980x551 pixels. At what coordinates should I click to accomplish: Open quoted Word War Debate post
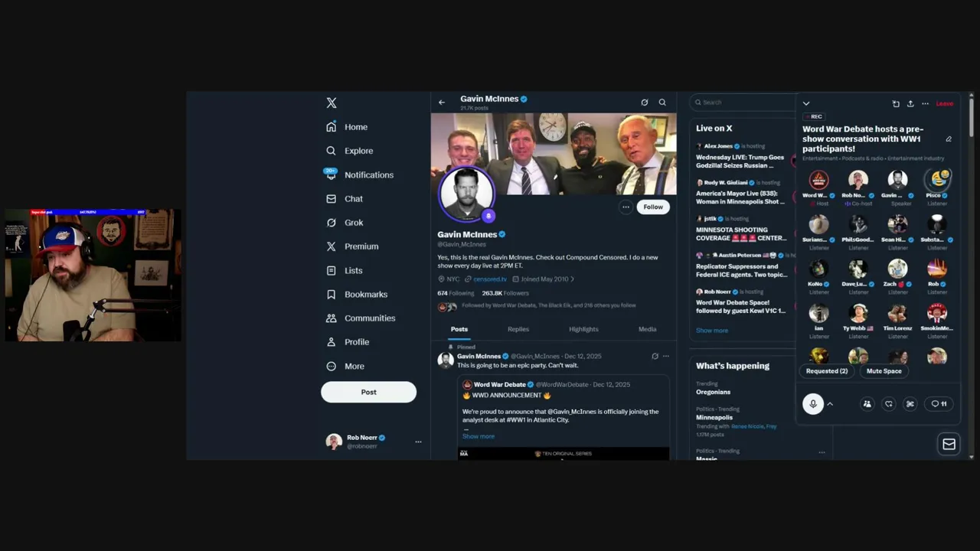pyautogui.click(x=563, y=417)
